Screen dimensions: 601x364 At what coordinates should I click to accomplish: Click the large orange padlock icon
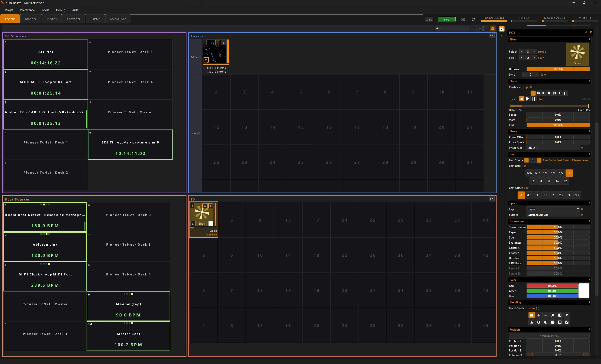[501, 29]
